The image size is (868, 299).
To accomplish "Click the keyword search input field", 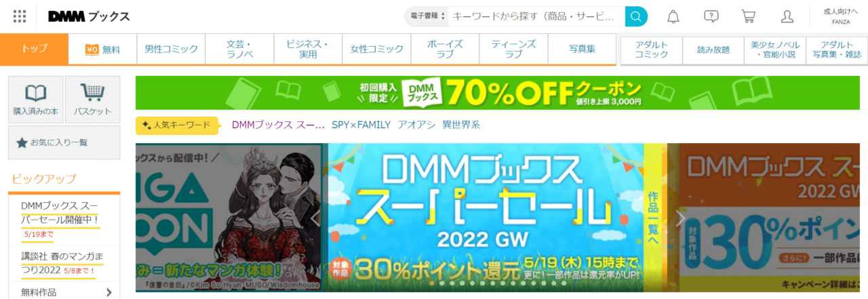I will pyautogui.click(x=536, y=16).
